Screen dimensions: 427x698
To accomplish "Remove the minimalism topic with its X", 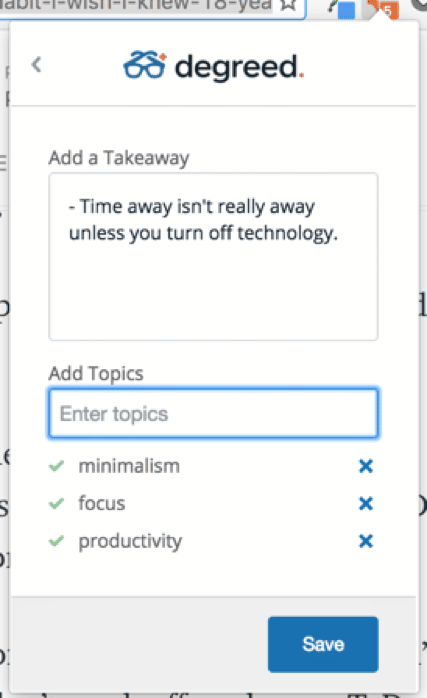I will (x=366, y=466).
